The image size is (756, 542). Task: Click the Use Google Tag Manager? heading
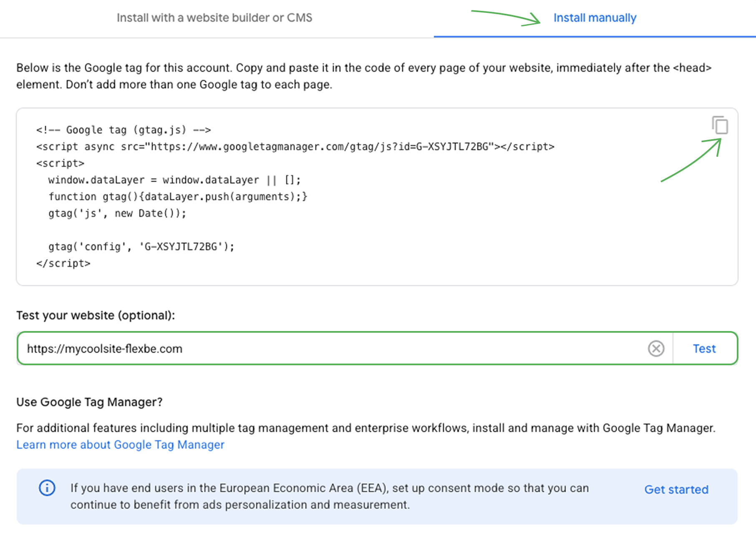89,402
